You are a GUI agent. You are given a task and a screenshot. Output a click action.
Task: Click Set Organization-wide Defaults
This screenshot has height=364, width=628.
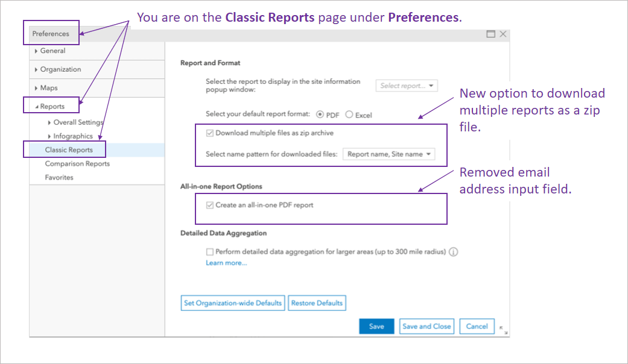[x=232, y=303]
